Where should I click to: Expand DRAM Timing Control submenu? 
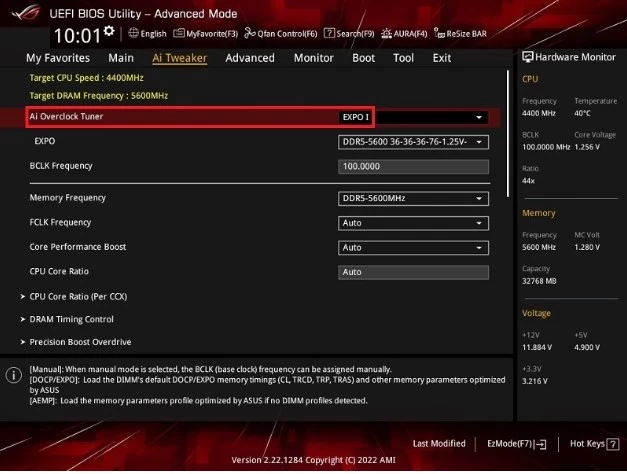pos(71,319)
